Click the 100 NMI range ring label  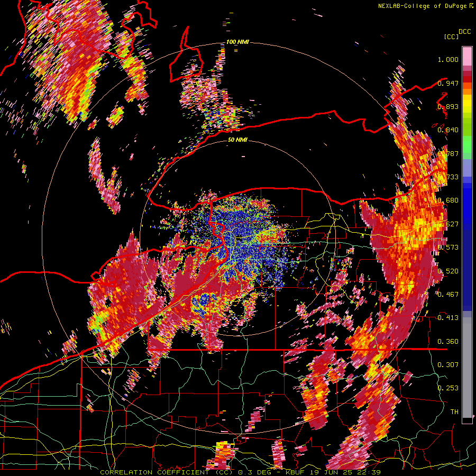[x=237, y=42]
